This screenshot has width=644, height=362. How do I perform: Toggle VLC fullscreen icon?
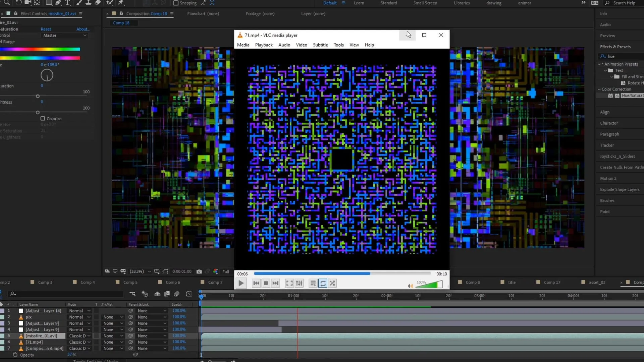pyautogui.click(x=289, y=283)
